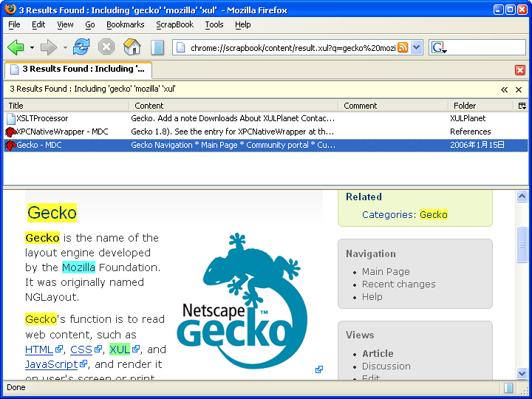Viewport: 532px width, 399px height.
Task: Open the Tools menu
Action: coord(214,25)
